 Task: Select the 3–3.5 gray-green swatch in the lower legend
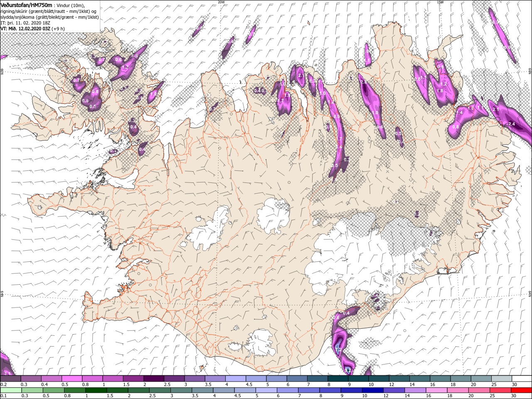[x=180, y=390]
